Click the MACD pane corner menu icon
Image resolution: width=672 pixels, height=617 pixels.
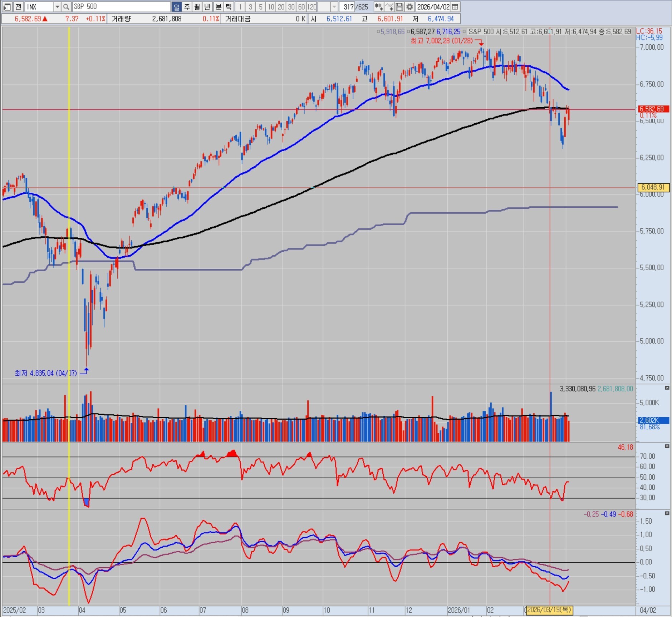tap(667, 513)
